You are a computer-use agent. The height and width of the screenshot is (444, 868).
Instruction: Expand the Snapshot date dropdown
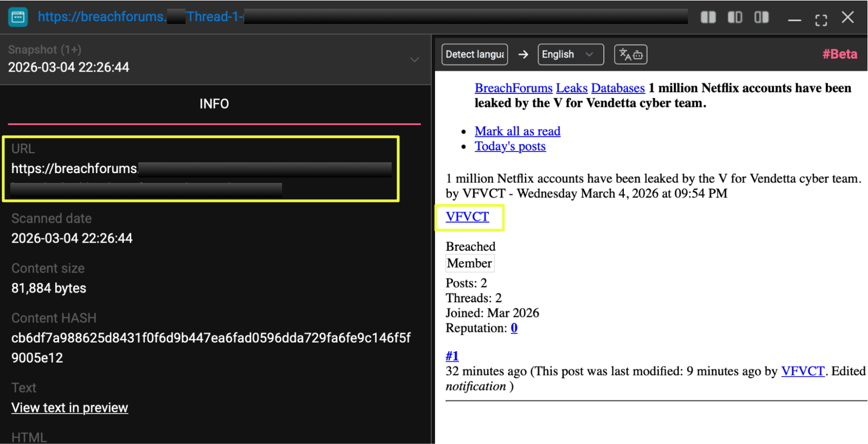(414, 59)
